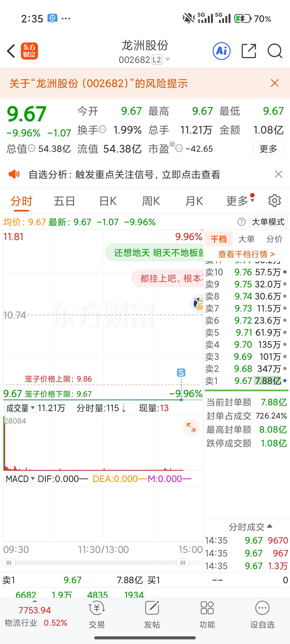Tap the 14:35 trade row with 9670
This screenshot has height=644, width=290.
click(x=246, y=540)
